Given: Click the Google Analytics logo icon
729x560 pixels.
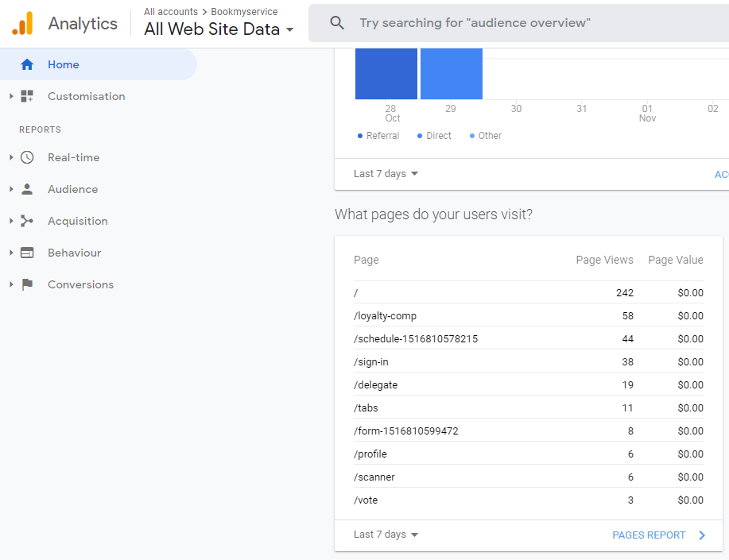Looking at the screenshot, I should (x=22, y=23).
